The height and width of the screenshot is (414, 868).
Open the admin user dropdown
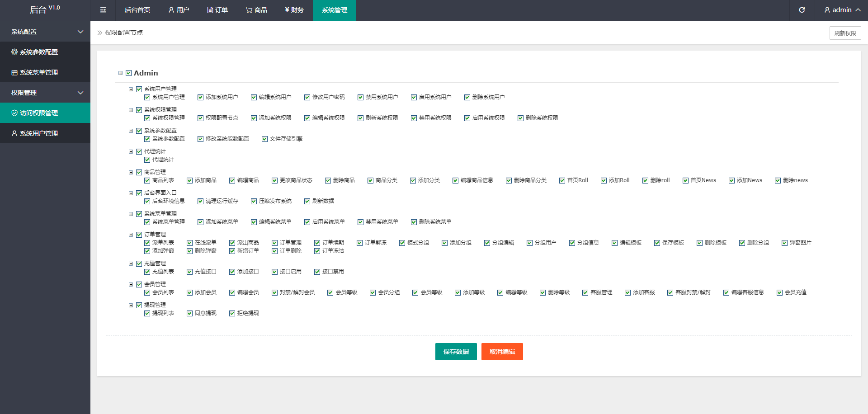(x=842, y=10)
